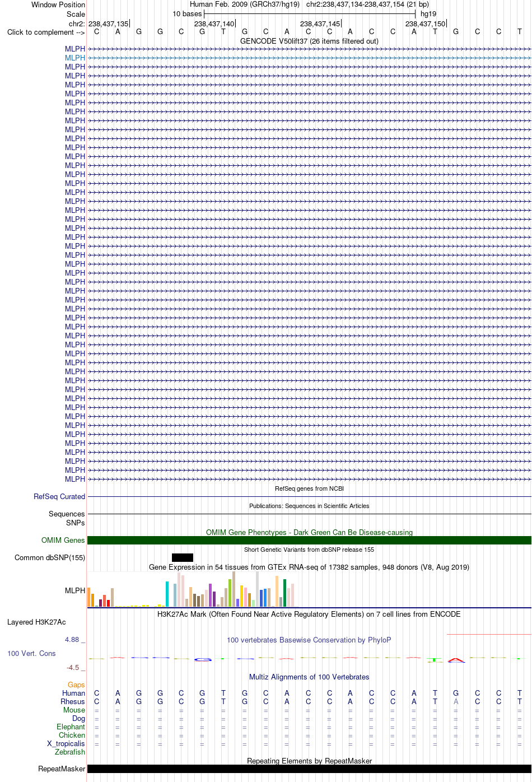The width and height of the screenshot is (532, 782).
Task: Open Multiz Alignments of 100 Vertebrates title
Action: 309,677
